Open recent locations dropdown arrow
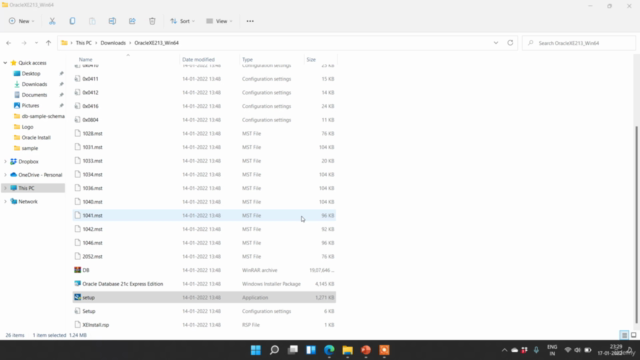 tap(36, 43)
